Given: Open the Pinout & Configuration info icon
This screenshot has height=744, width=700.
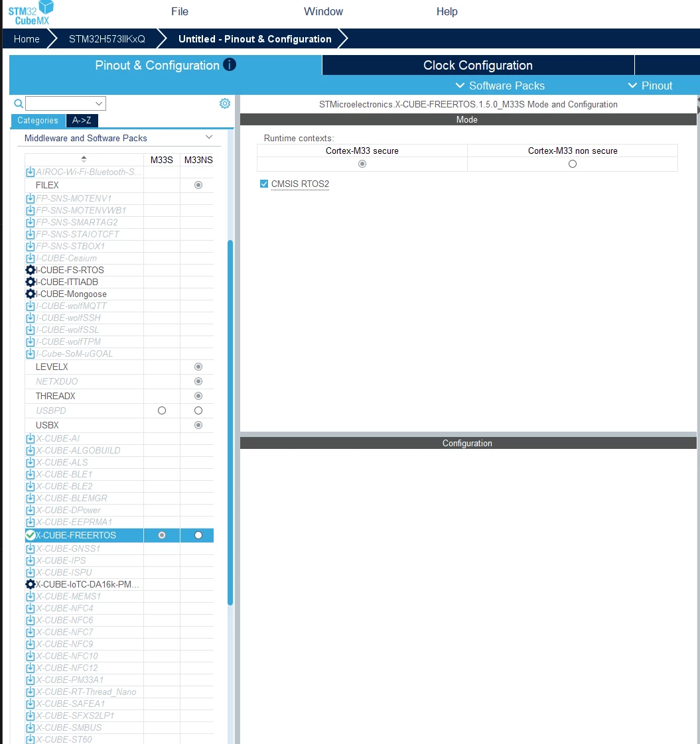Looking at the screenshot, I should pyautogui.click(x=230, y=64).
